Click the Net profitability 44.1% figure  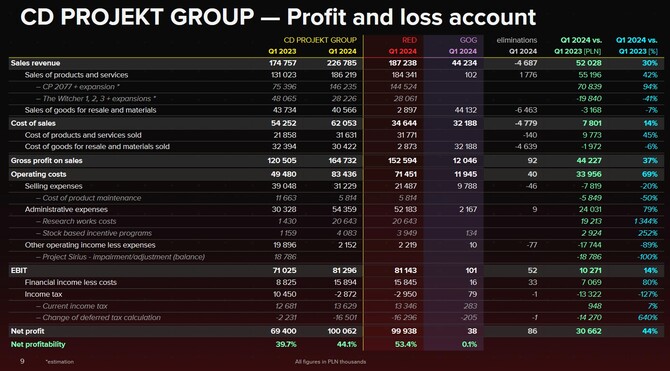(347, 344)
